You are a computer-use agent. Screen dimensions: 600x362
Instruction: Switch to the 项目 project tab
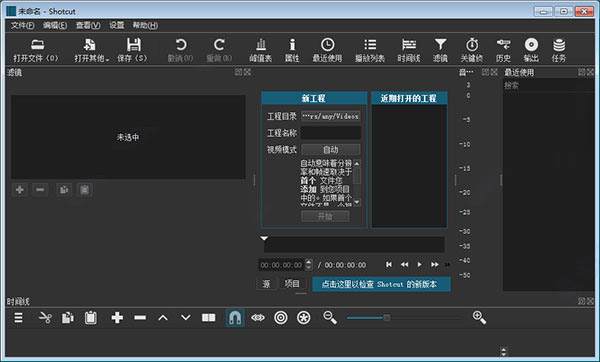click(x=292, y=284)
